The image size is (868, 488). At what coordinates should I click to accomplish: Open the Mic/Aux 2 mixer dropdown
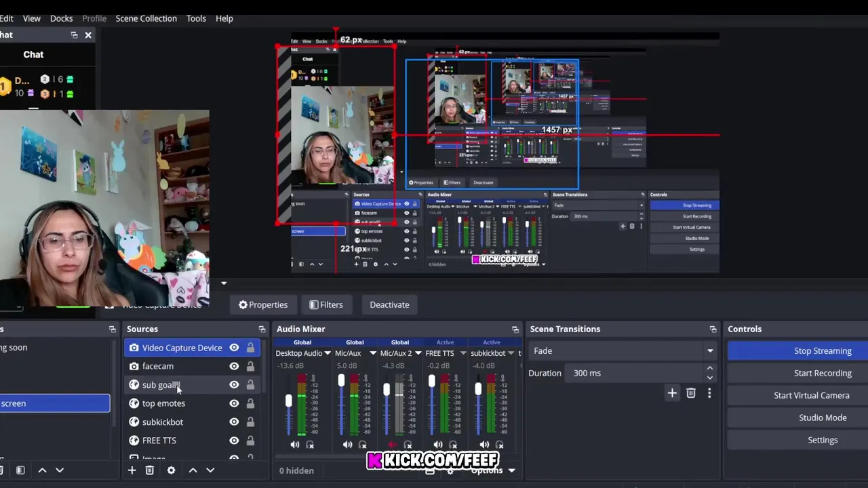(x=418, y=353)
